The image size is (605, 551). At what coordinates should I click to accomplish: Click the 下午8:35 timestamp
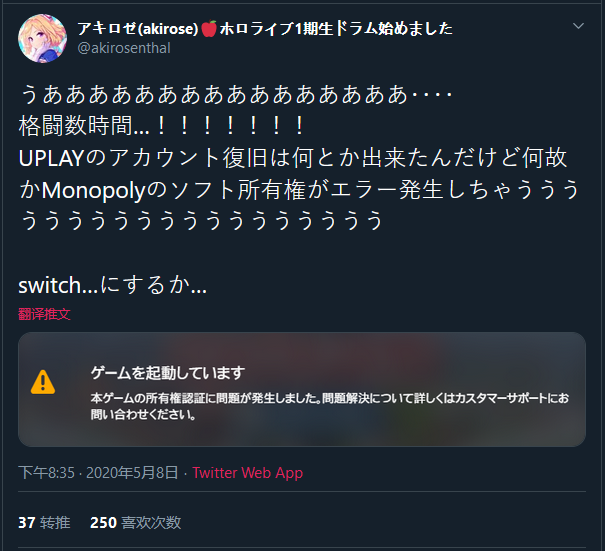tap(46, 473)
